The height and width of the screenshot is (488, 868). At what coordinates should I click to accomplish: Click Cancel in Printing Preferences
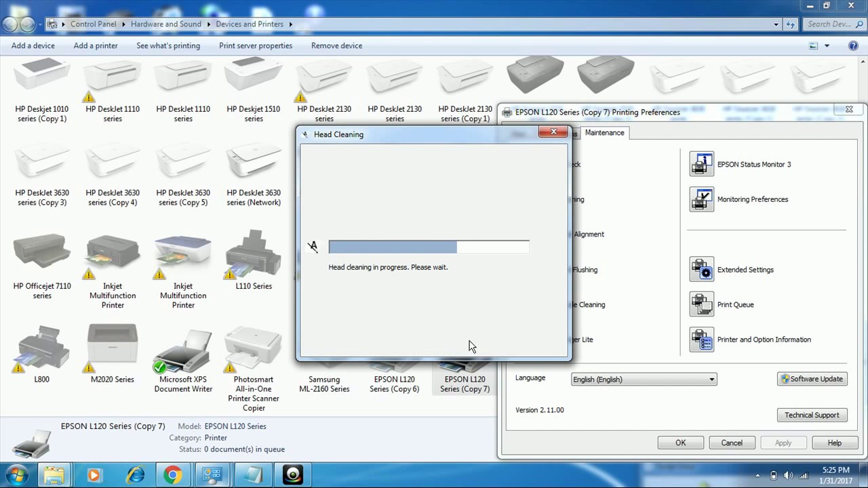point(732,443)
